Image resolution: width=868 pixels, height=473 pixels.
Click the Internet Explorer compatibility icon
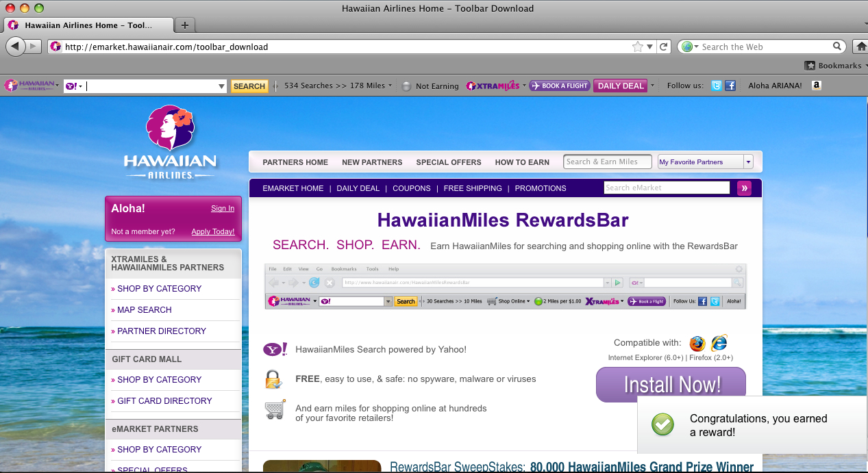pos(719,343)
